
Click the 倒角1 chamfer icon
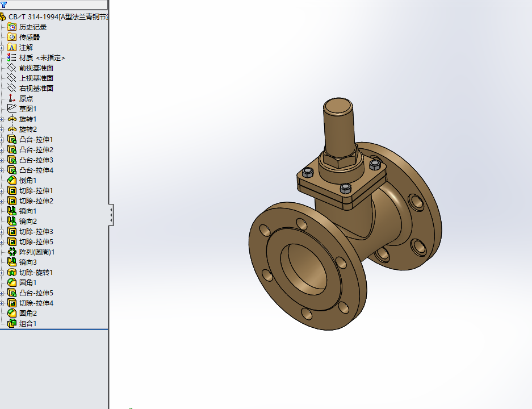[12, 180]
